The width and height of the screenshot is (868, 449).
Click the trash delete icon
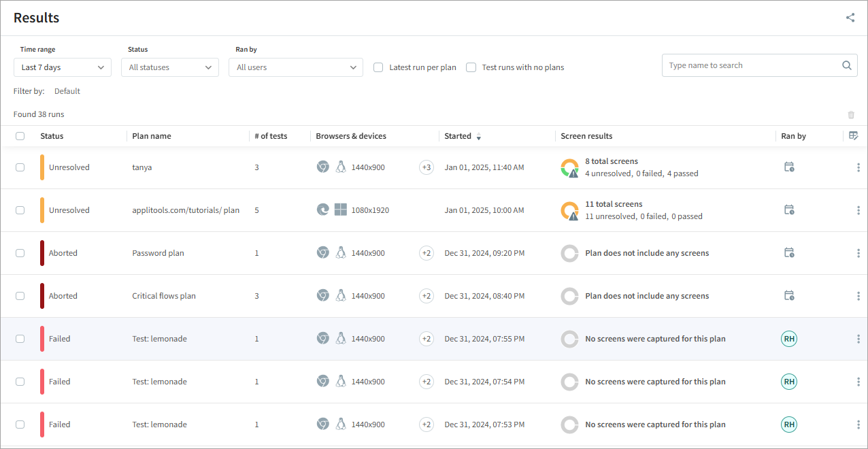coord(851,115)
